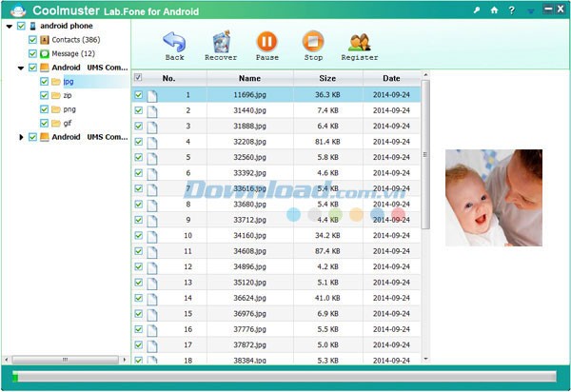Select the file name 37776.jpg
The height and width of the screenshot is (392, 571).
pos(249,329)
